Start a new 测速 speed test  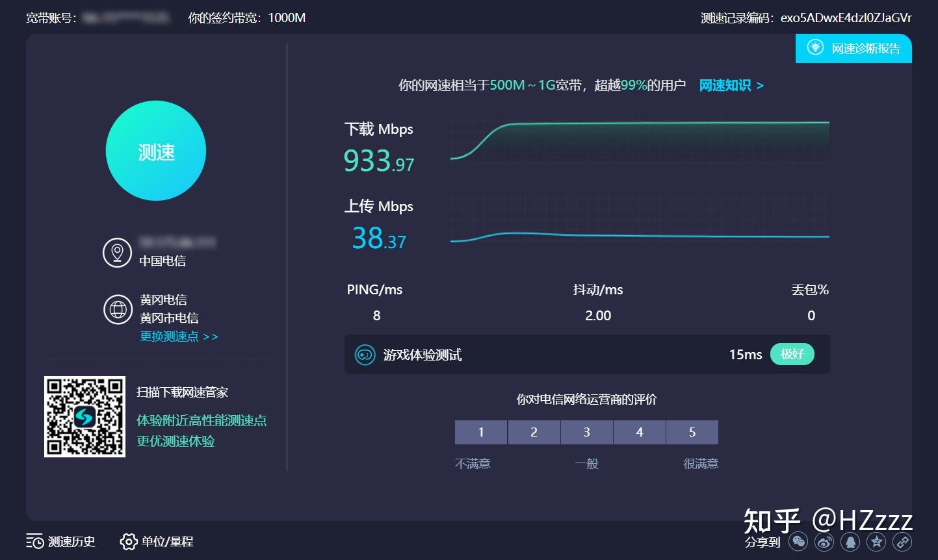click(x=156, y=151)
